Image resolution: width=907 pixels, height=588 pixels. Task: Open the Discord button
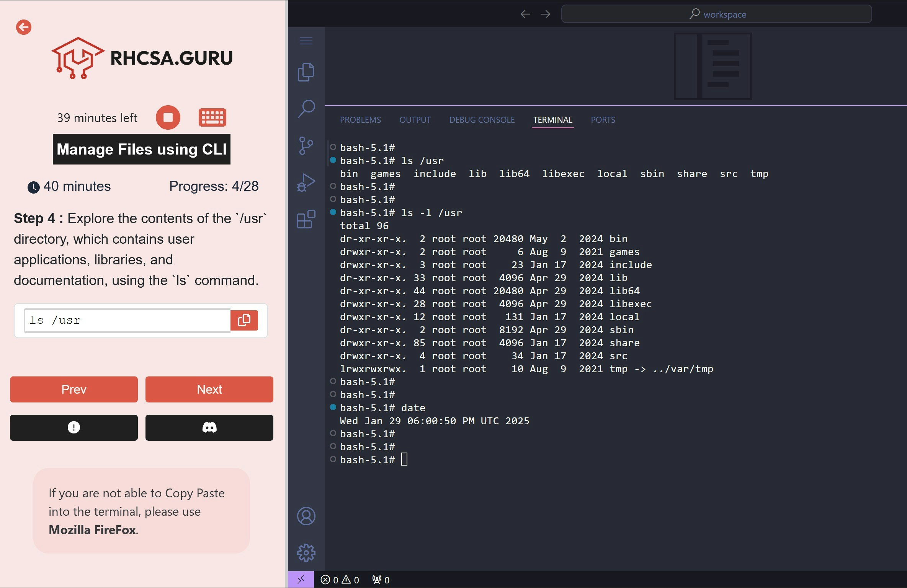(x=209, y=428)
